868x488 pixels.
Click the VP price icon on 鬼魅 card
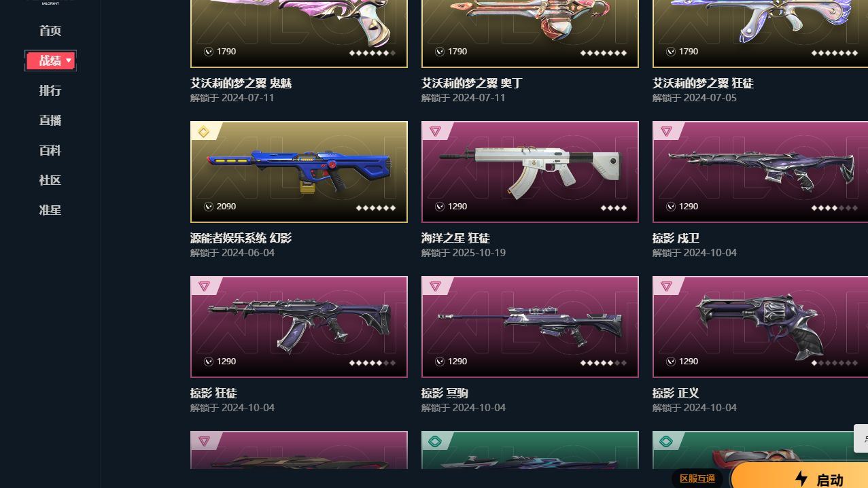pyautogui.click(x=209, y=52)
